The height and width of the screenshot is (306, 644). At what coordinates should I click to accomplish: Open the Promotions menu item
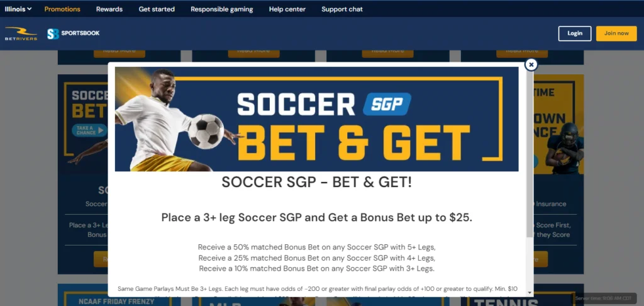tap(62, 9)
